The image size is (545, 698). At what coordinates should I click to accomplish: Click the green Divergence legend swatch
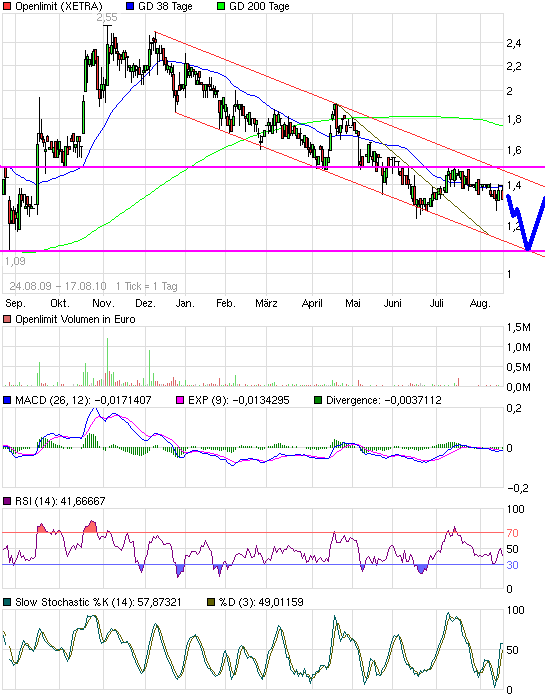point(318,400)
